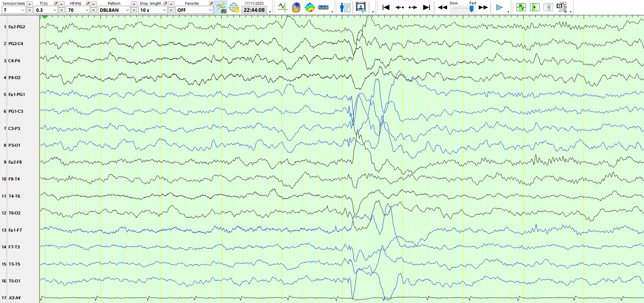Open the density spectral array view

(323, 7)
